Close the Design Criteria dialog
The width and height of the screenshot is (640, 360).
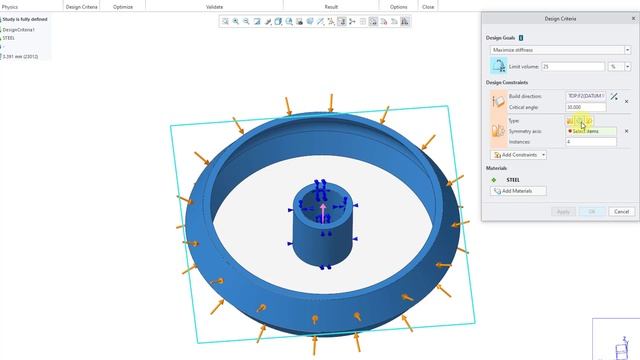point(633,18)
